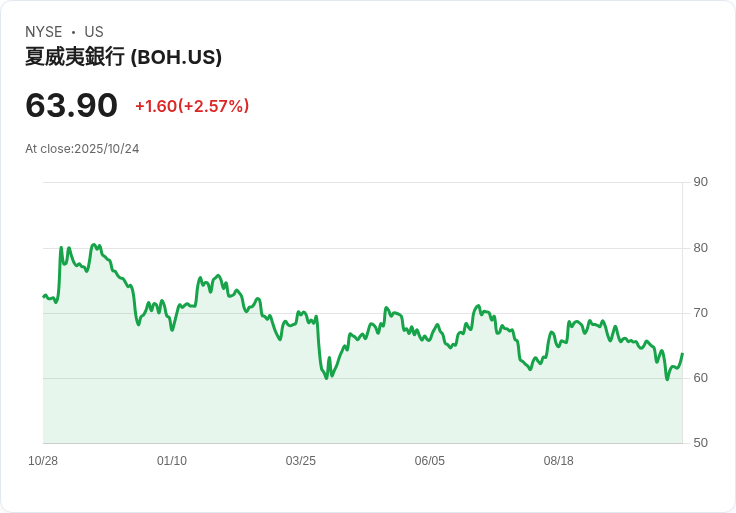Click the 10/28 date label on x-axis
Image resolution: width=736 pixels, height=513 pixels.
tap(43, 461)
